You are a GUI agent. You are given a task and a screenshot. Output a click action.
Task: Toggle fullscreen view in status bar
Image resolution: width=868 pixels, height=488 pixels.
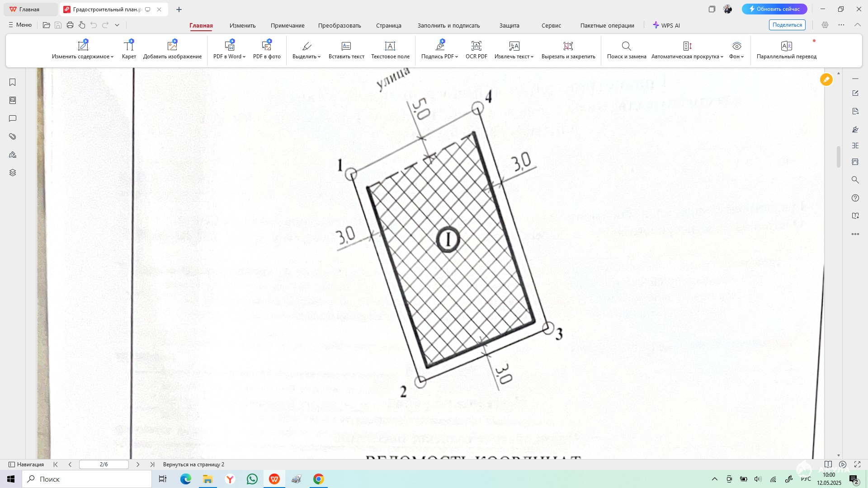(857, 465)
